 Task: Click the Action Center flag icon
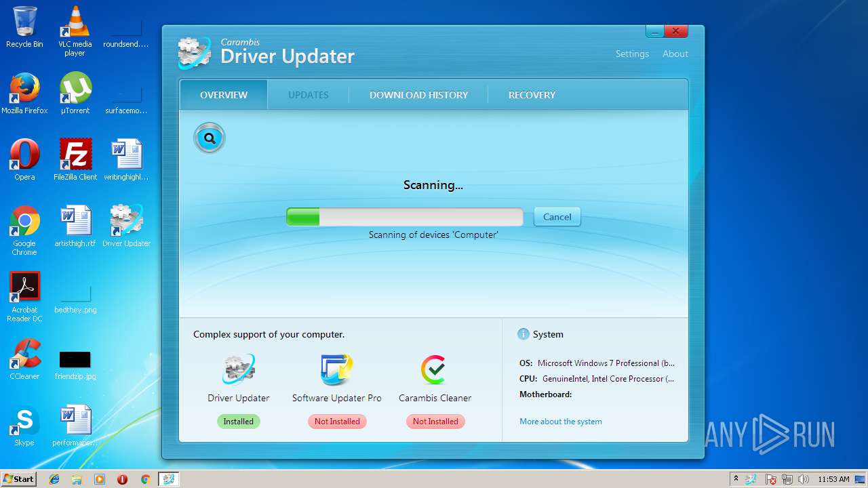click(770, 479)
